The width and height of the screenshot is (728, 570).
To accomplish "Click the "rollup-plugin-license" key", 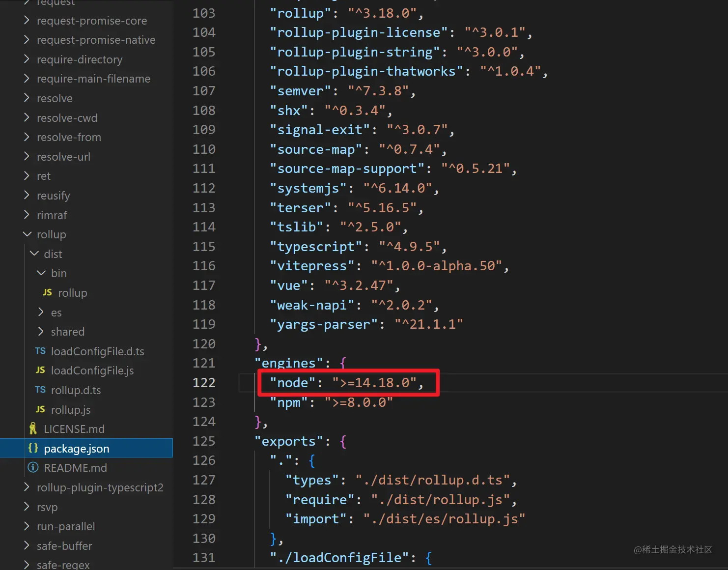I will point(359,32).
